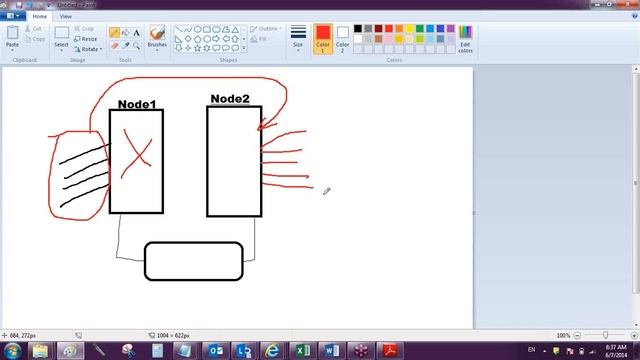Choose the Curve shape
Viewport: 640px width, 360px height.
point(188,29)
